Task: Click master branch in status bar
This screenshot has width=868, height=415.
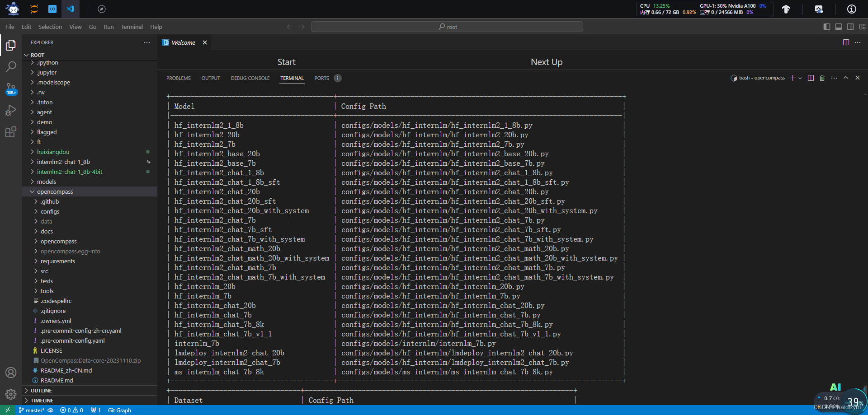Action: click(31, 410)
